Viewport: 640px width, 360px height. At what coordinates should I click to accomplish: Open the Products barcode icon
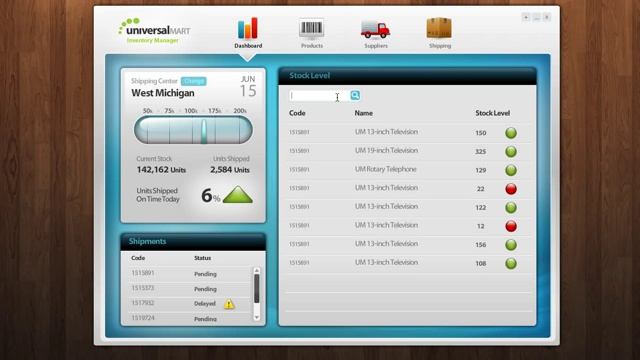point(311,29)
